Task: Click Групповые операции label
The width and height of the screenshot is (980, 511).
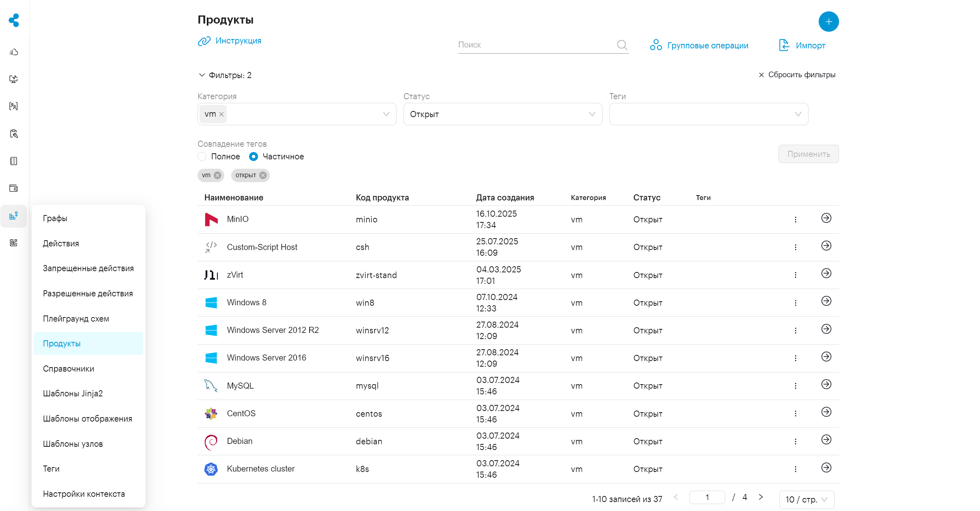Action: 708,46
